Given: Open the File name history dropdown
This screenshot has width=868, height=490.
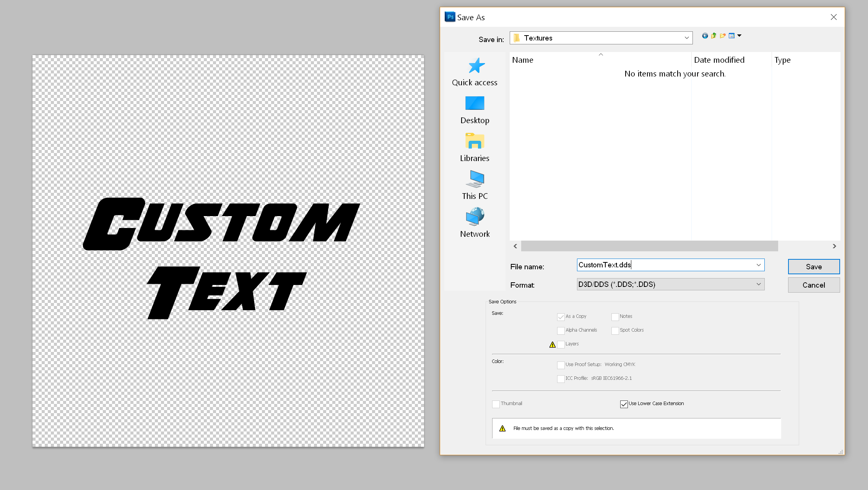Looking at the screenshot, I should coord(758,265).
